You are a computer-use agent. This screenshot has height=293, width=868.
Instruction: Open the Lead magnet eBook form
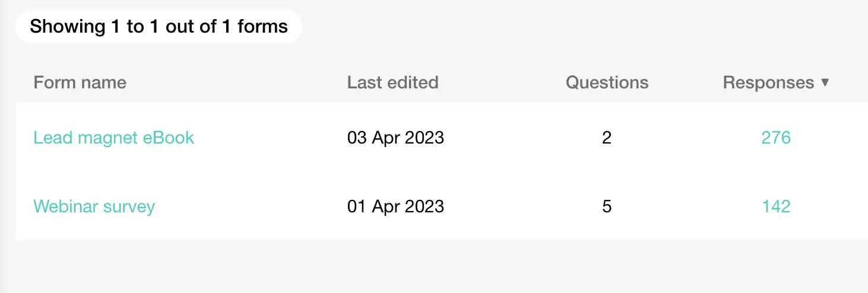click(x=114, y=138)
